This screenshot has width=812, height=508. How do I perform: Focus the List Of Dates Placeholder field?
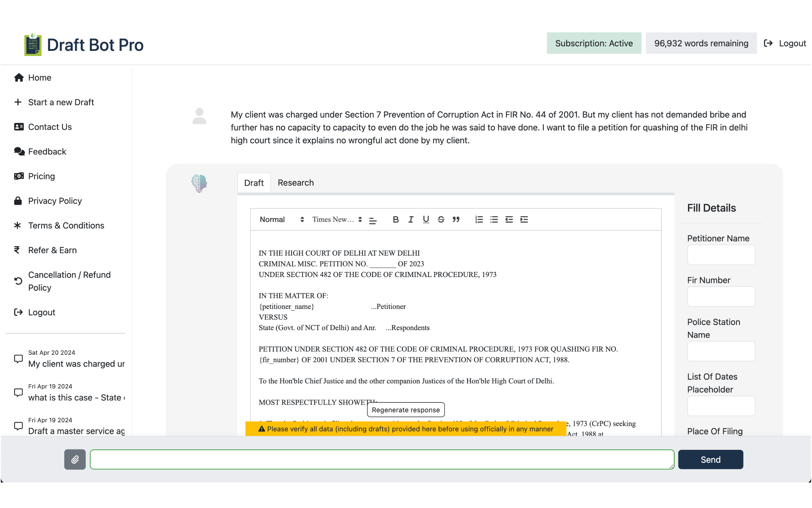click(721, 406)
